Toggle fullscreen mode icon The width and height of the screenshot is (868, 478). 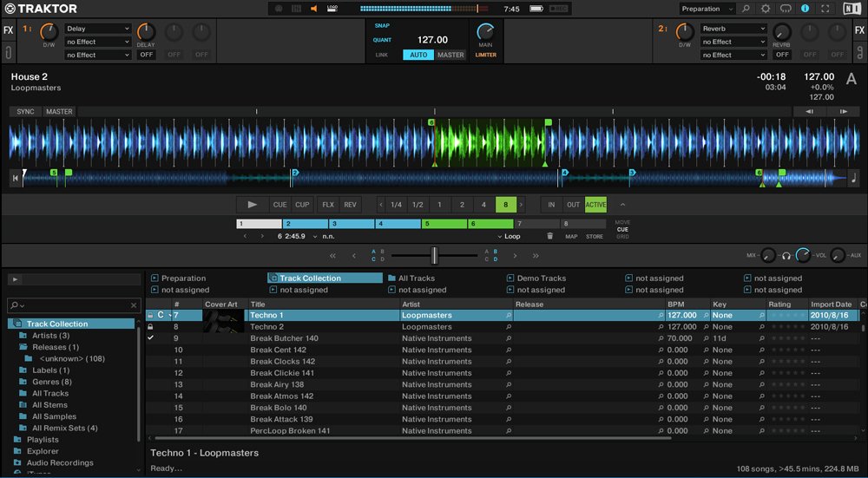coord(825,9)
